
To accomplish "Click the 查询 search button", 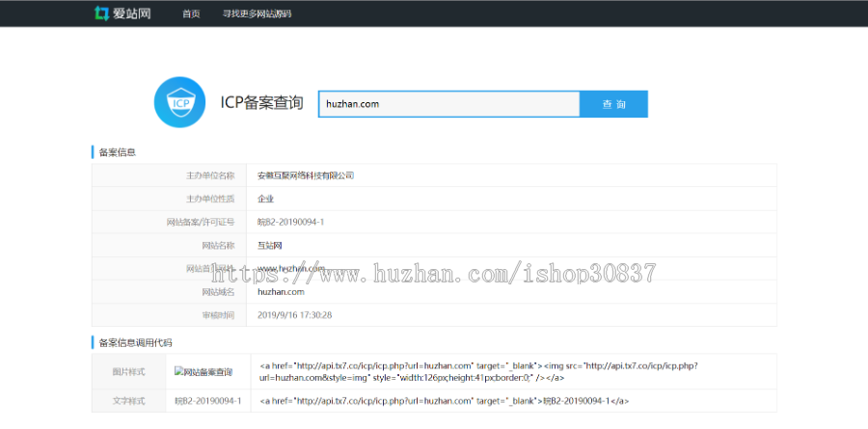I will [613, 103].
